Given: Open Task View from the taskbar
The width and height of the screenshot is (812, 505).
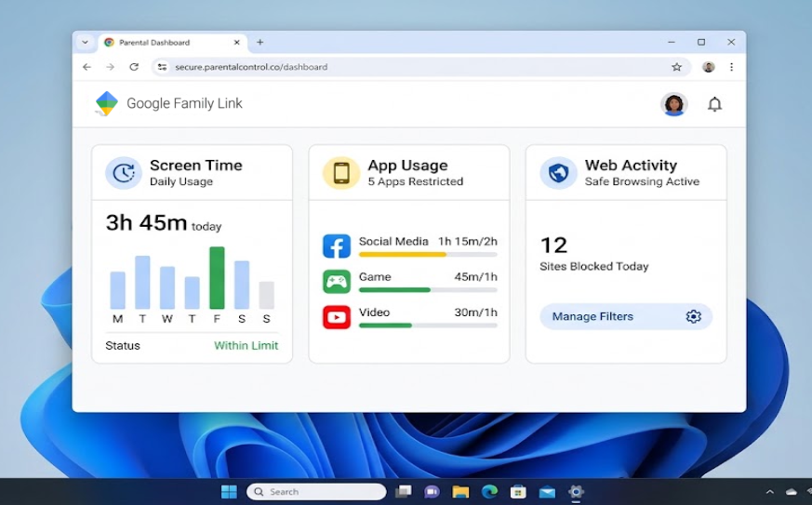Looking at the screenshot, I should click(x=403, y=492).
